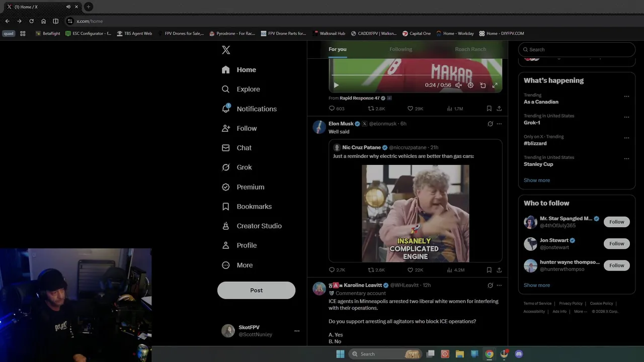The image size is (644, 362).
Task: View analytics showing 4.2M views
Action: click(x=455, y=270)
